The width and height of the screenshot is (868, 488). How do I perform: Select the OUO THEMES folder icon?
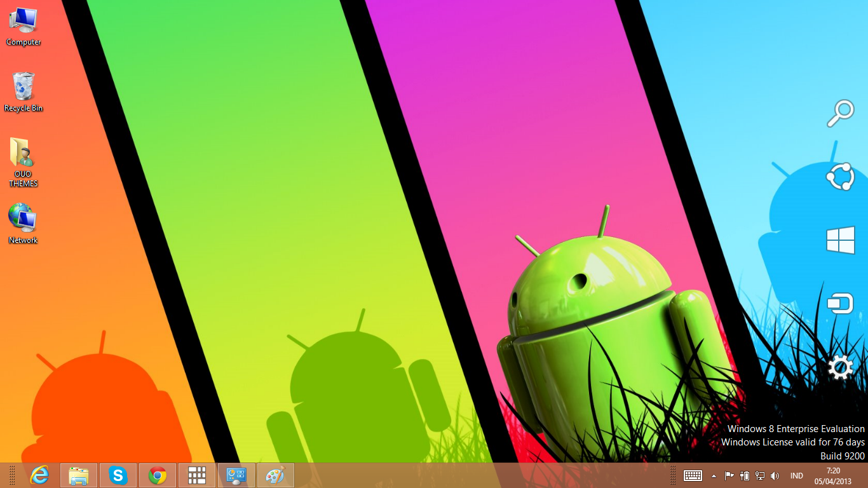point(24,162)
